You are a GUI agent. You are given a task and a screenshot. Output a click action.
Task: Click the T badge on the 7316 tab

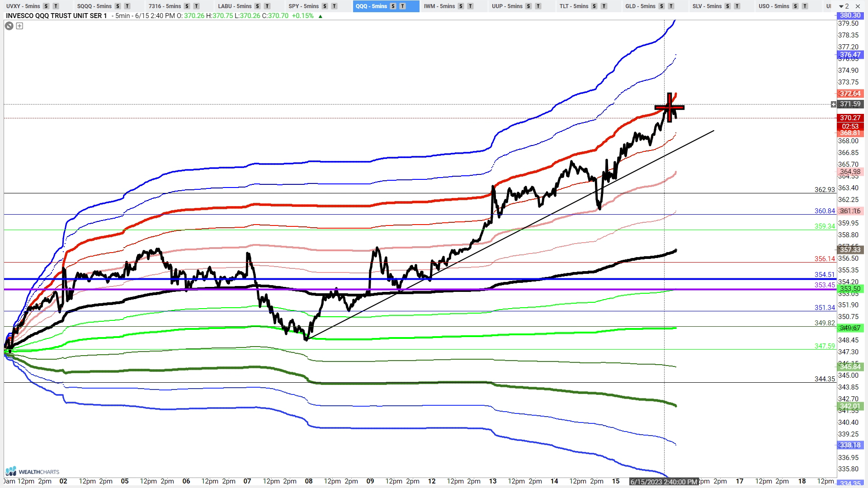pyautogui.click(x=196, y=6)
